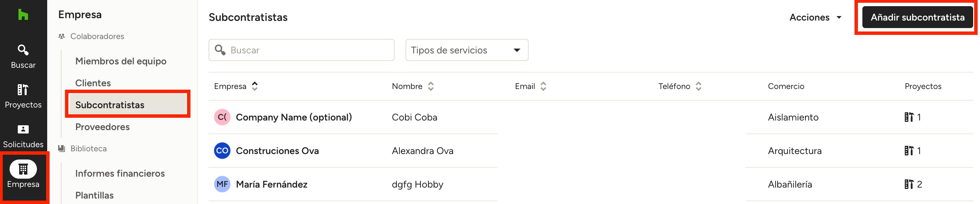The image size is (980, 204).
Task: Sort the table by Nombre column
Action: [x=430, y=86]
